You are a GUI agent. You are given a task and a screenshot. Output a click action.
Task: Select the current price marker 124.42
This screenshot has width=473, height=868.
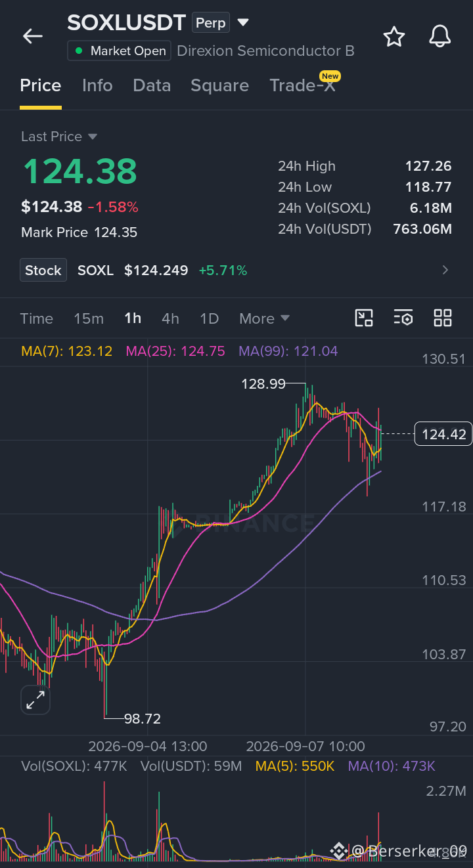pos(443,434)
